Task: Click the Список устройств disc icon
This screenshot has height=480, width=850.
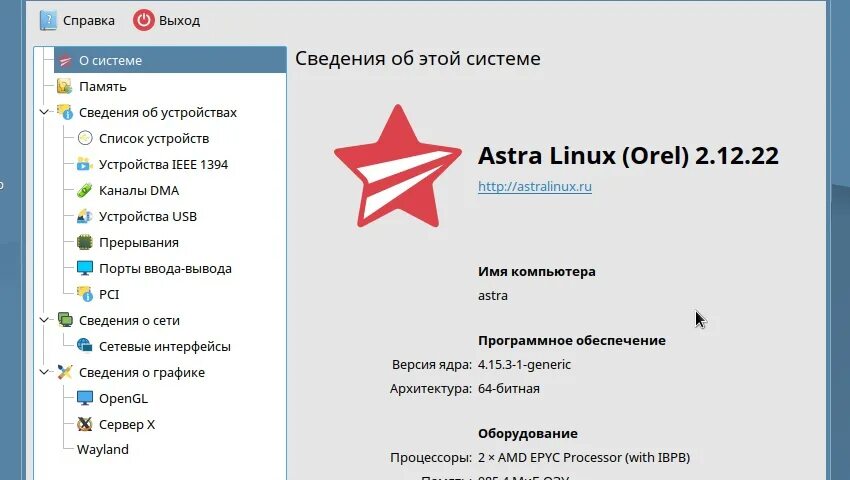Action: (85, 138)
